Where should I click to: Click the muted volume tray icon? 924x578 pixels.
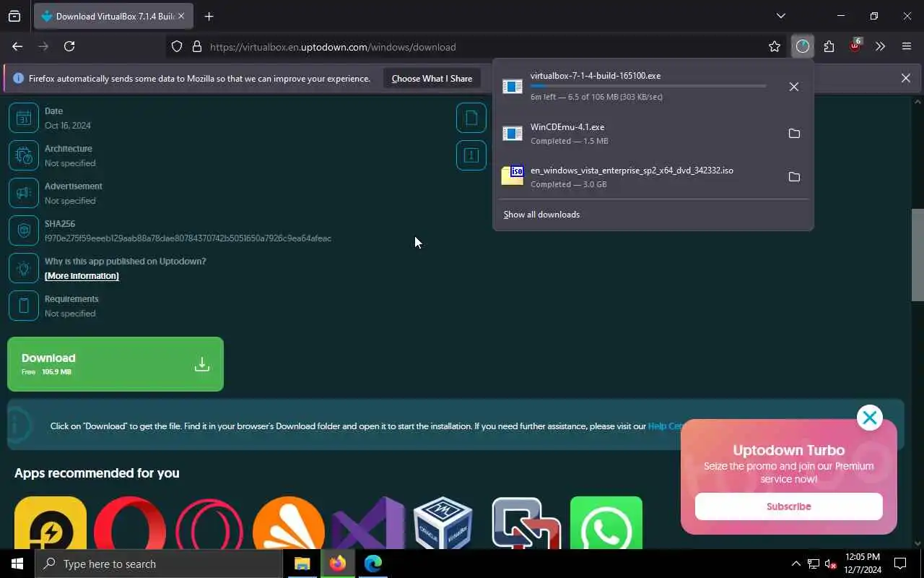[x=831, y=564]
